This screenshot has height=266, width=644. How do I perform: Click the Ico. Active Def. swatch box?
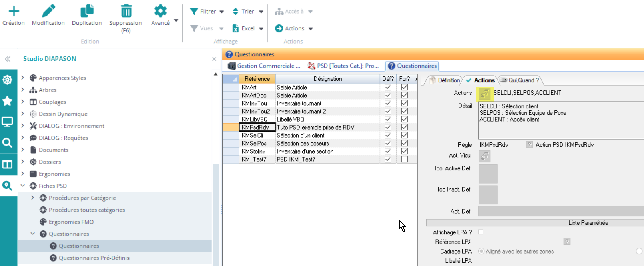point(488,174)
